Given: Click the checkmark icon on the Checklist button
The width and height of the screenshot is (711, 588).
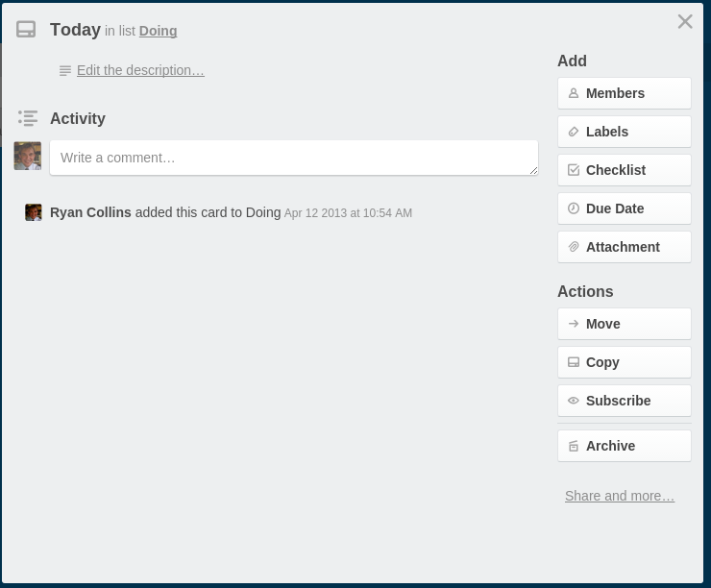Looking at the screenshot, I should pos(574,170).
